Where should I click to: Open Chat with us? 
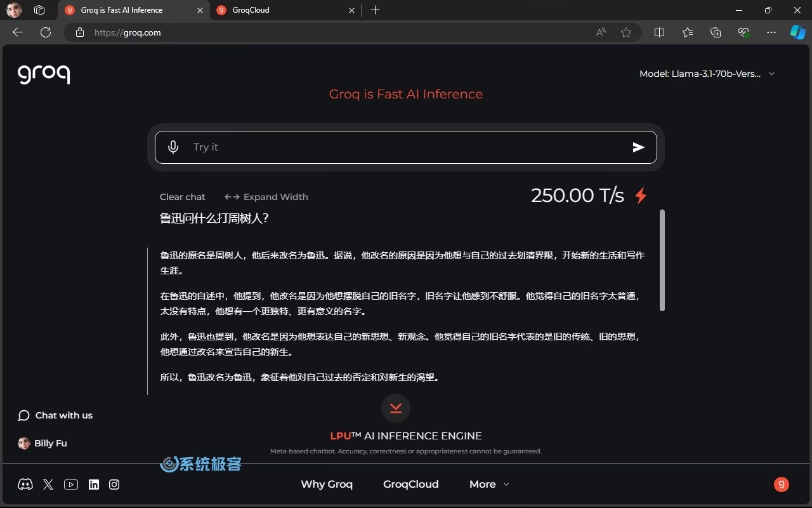pyautogui.click(x=55, y=415)
